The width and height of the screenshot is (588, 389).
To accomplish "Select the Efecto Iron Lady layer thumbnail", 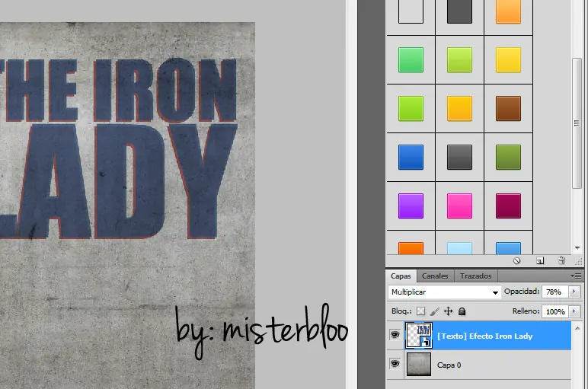I will (419, 336).
